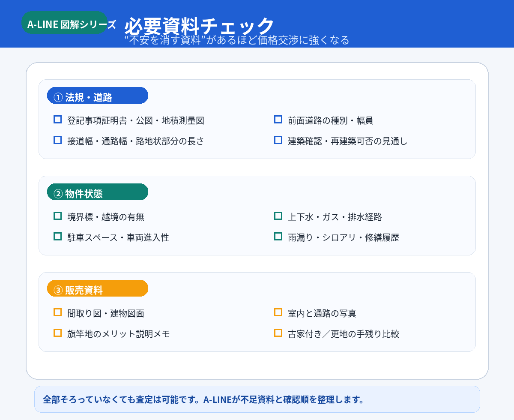Check the 上下水・ガス・排水経路 checkbox
514x420 pixels.
(278, 216)
